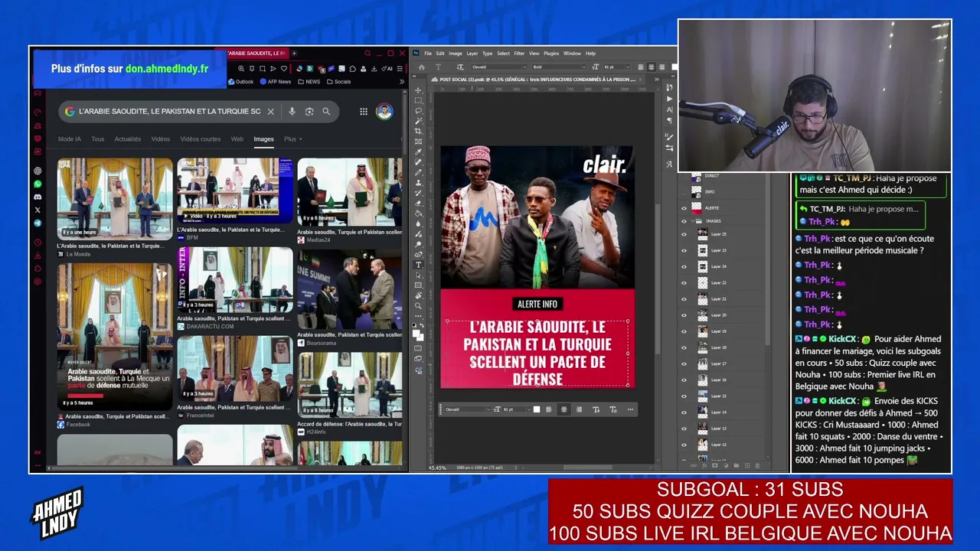980x551 pixels.
Task: Expand the Plus menu in Google tabs
Action: point(292,139)
